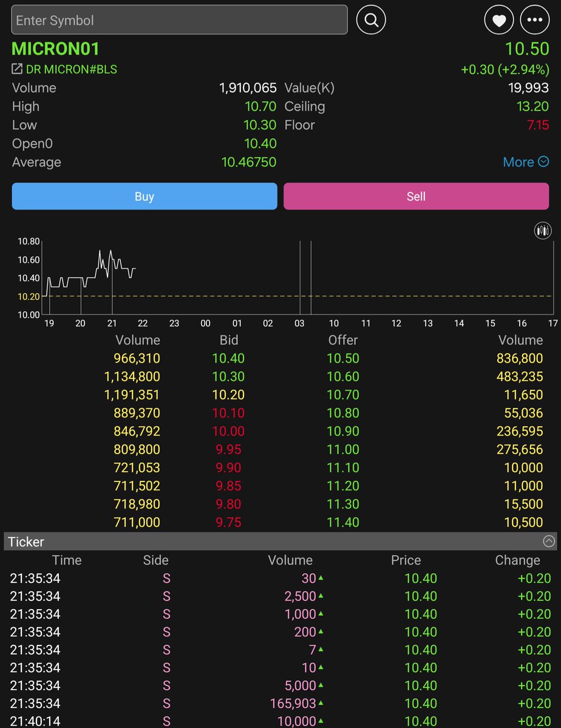Select bid price 9.95
This screenshot has height=728, width=561.
click(x=228, y=449)
